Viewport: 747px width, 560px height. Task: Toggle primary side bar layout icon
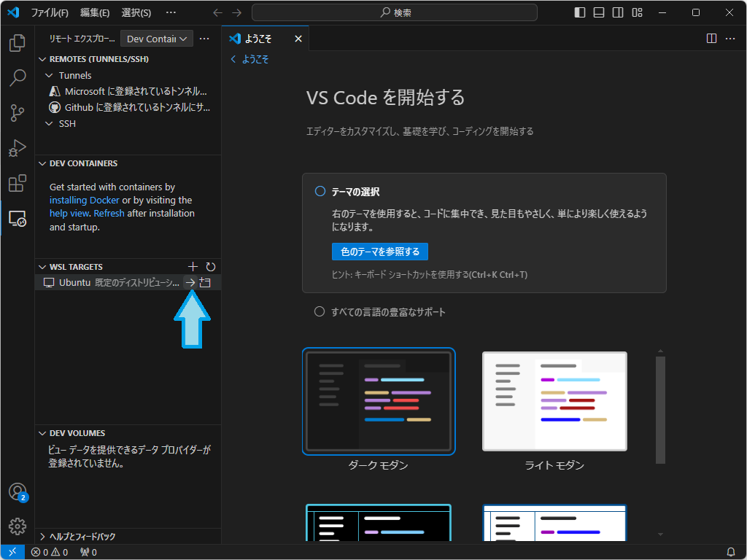(x=580, y=12)
